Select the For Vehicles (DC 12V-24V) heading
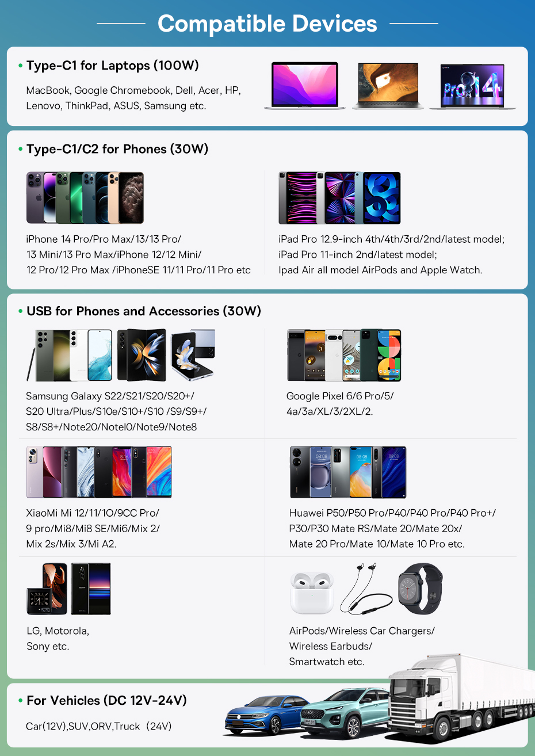The width and height of the screenshot is (535, 756). point(107,701)
